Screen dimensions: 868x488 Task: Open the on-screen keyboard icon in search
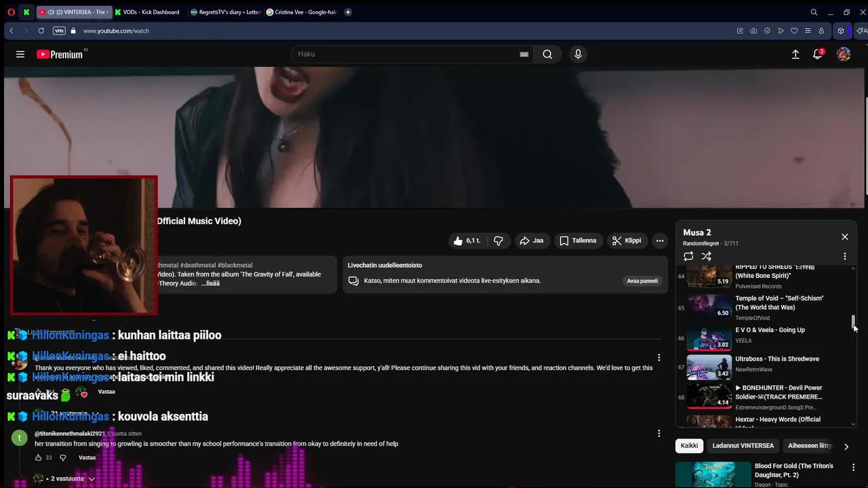524,54
